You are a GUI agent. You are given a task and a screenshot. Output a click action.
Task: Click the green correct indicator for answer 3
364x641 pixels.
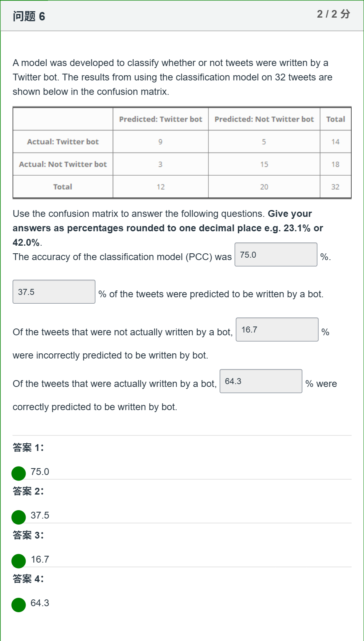(x=18, y=561)
